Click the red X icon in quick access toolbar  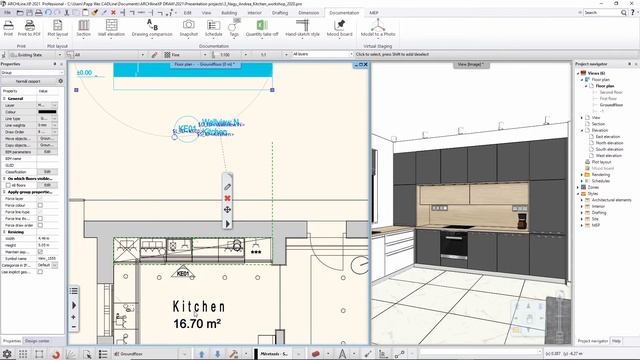pyautogui.click(x=113, y=13)
